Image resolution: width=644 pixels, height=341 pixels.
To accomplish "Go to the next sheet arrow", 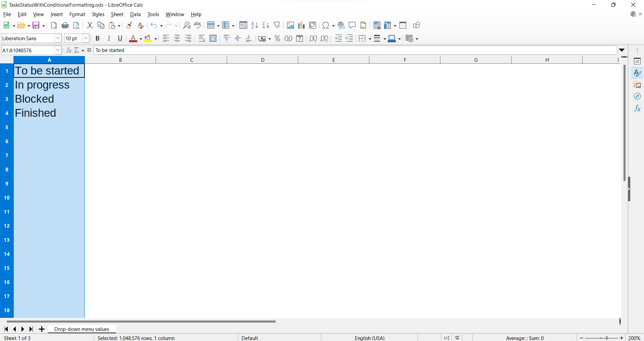I will [23, 329].
